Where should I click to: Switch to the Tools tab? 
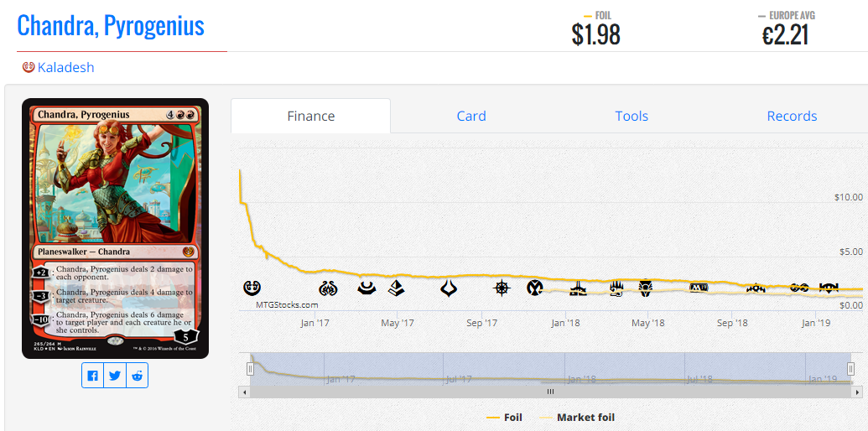pyautogui.click(x=632, y=117)
